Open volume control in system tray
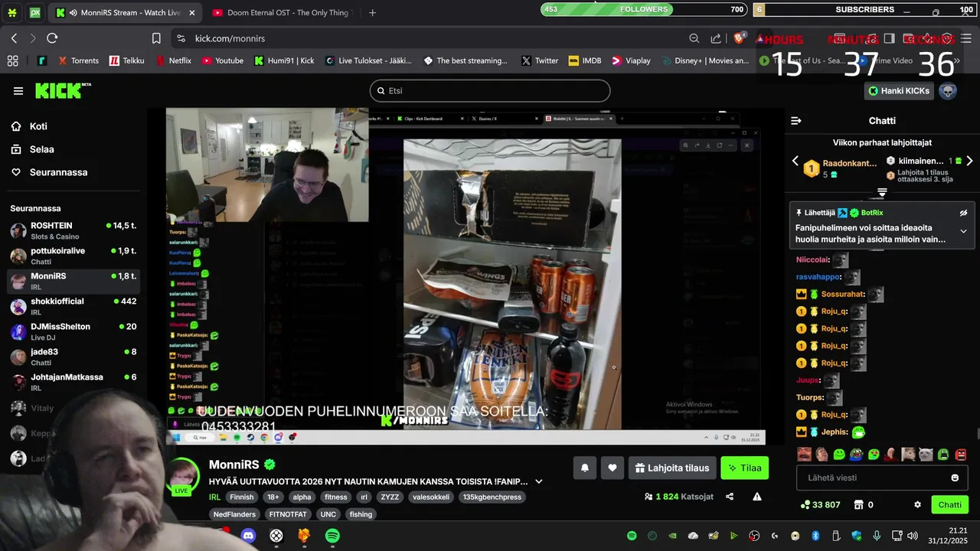 coord(912,536)
